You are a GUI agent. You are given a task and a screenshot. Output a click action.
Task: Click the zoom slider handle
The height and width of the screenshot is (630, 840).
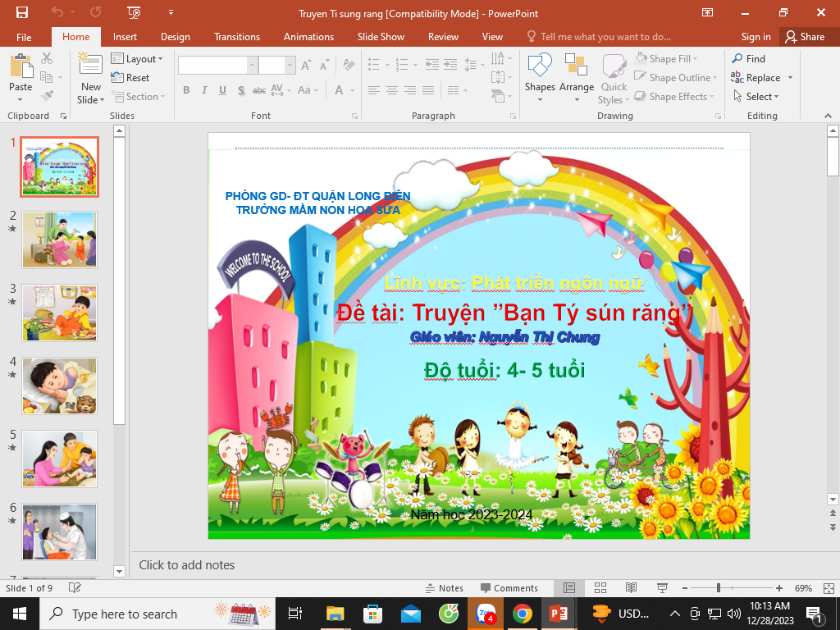(719, 588)
